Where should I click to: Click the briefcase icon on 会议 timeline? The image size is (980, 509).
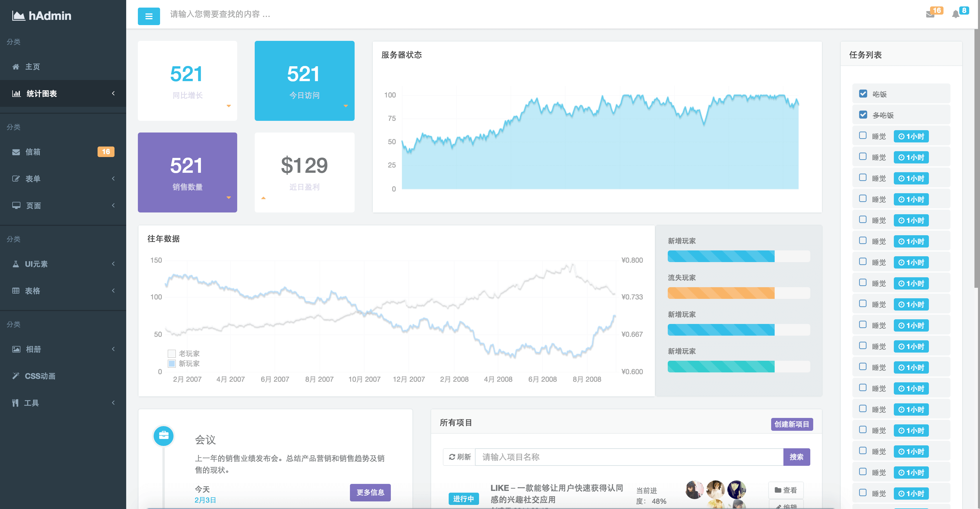click(x=164, y=436)
